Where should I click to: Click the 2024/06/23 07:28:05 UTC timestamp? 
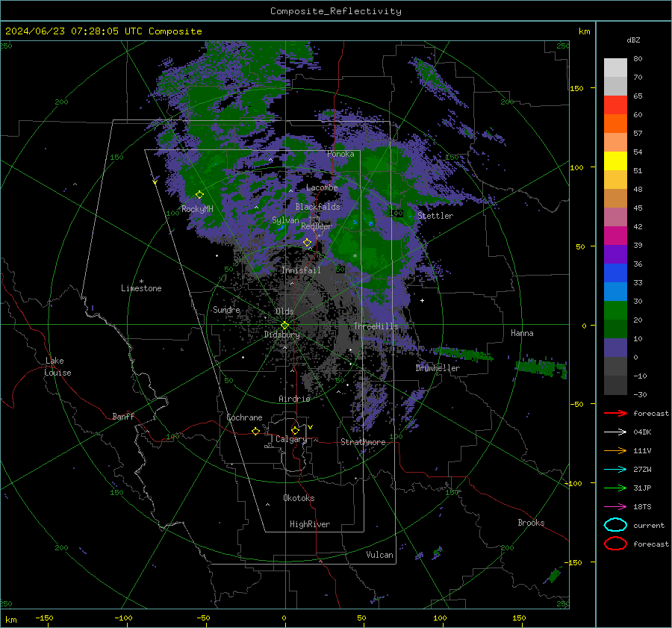pos(73,31)
